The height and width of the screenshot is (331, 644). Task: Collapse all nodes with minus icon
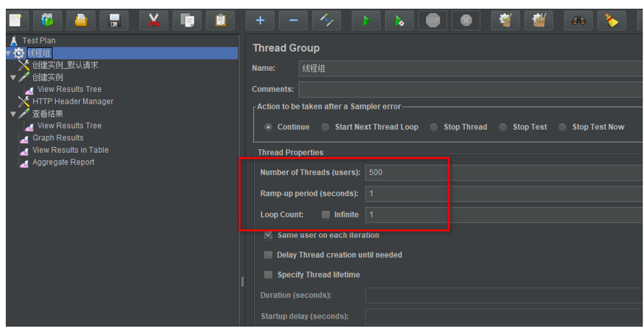[293, 20]
